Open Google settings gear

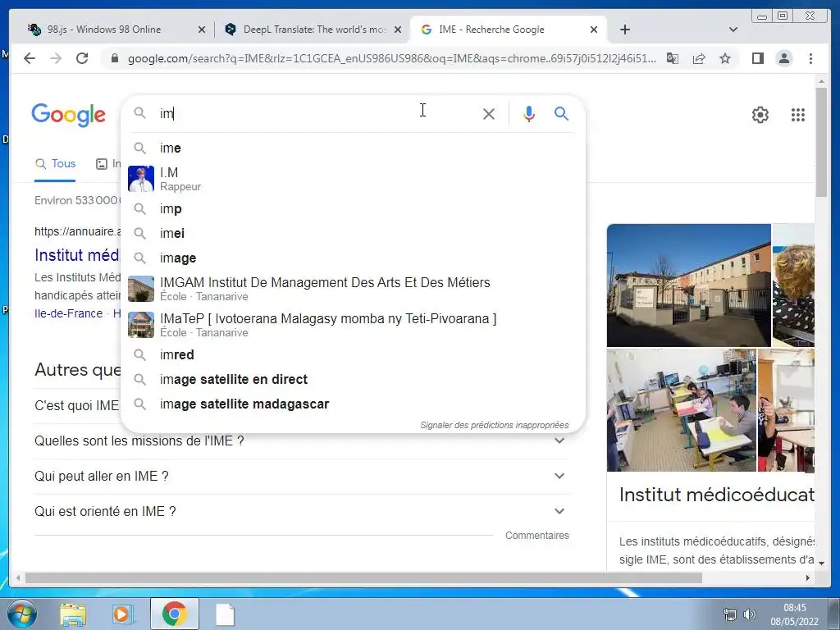pyautogui.click(x=760, y=115)
